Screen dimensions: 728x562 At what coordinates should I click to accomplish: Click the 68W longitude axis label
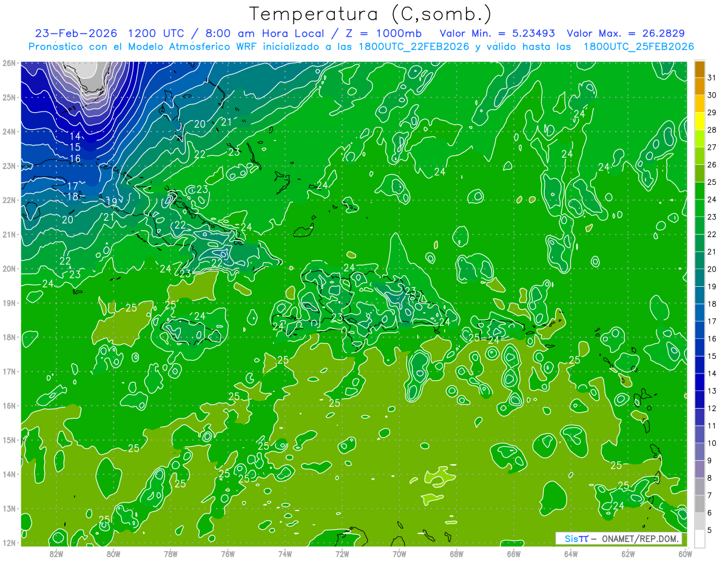point(457,554)
